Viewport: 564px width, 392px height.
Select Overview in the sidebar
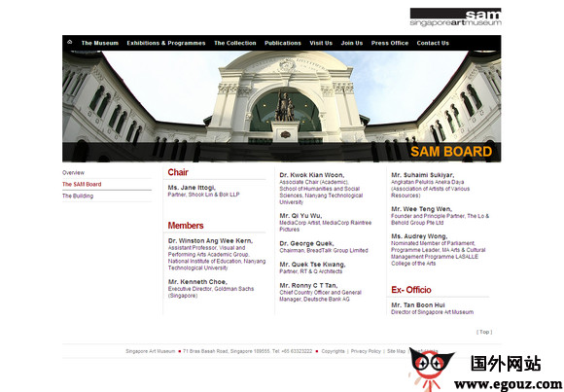coord(73,173)
